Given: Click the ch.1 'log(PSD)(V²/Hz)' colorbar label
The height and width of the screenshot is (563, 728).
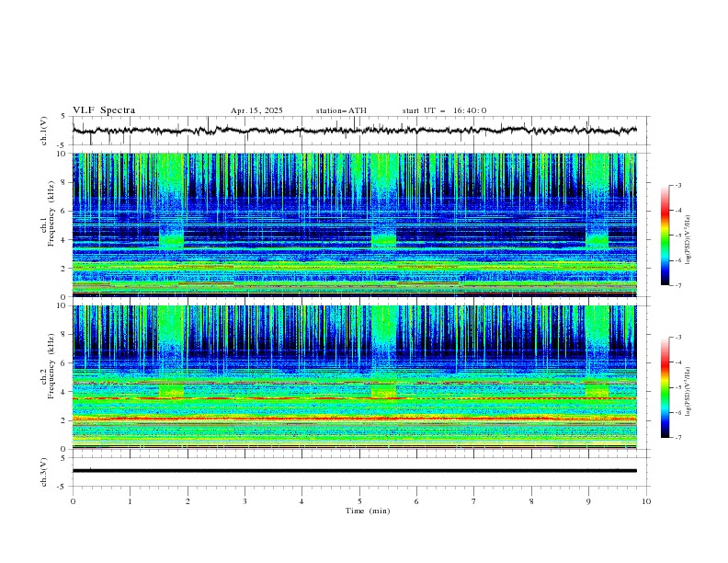Looking at the screenshot, I should coord(689,240).
